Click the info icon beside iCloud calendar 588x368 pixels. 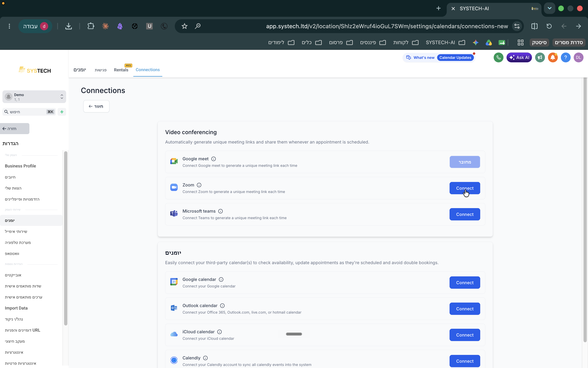[x=219, y=332]
